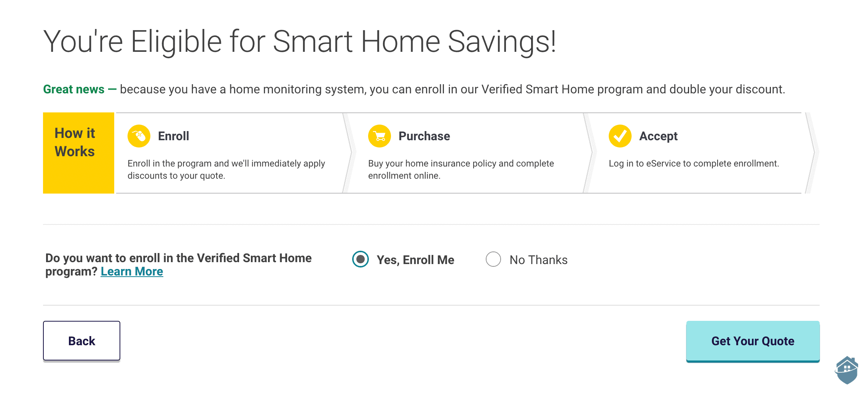This screenshot has width=868, height=394.
Task: Click the yellow mouse icon beside Enroll
Action: tap(139, 136)
